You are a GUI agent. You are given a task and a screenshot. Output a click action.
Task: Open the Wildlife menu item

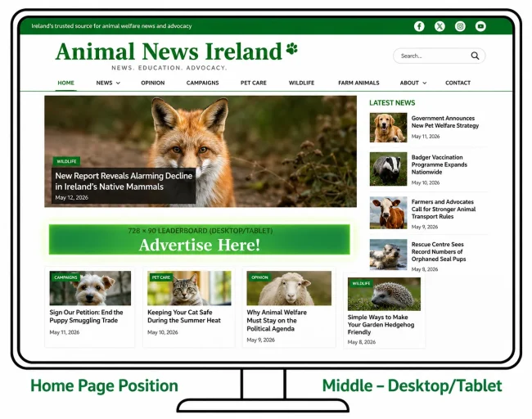click(302, 83)
